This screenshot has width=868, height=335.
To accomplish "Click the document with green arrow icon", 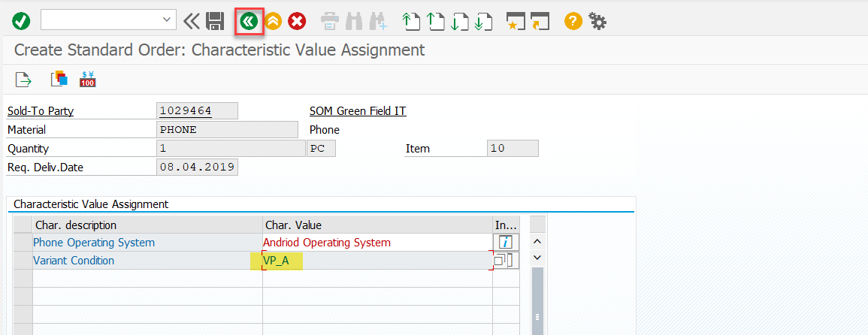I will click(x=23, y=80).
